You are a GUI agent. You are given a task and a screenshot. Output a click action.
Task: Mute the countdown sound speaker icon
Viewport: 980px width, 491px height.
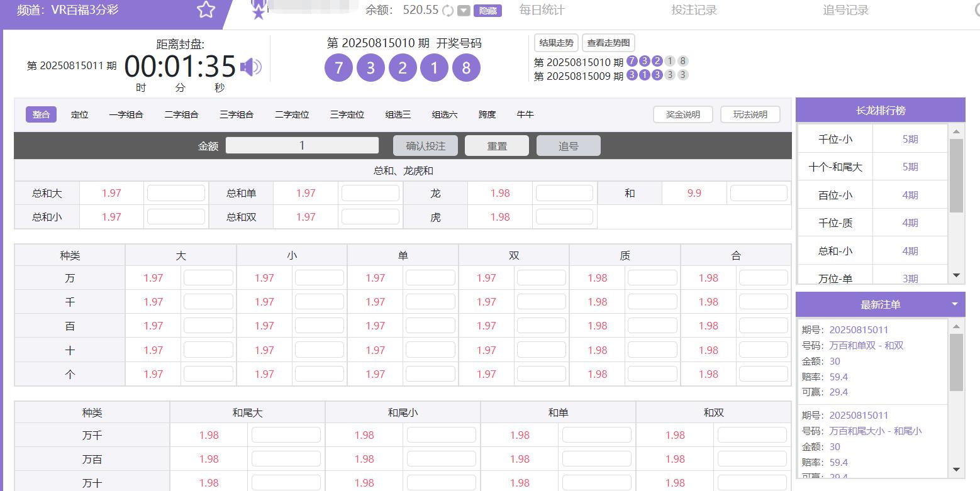pos(251,67)
